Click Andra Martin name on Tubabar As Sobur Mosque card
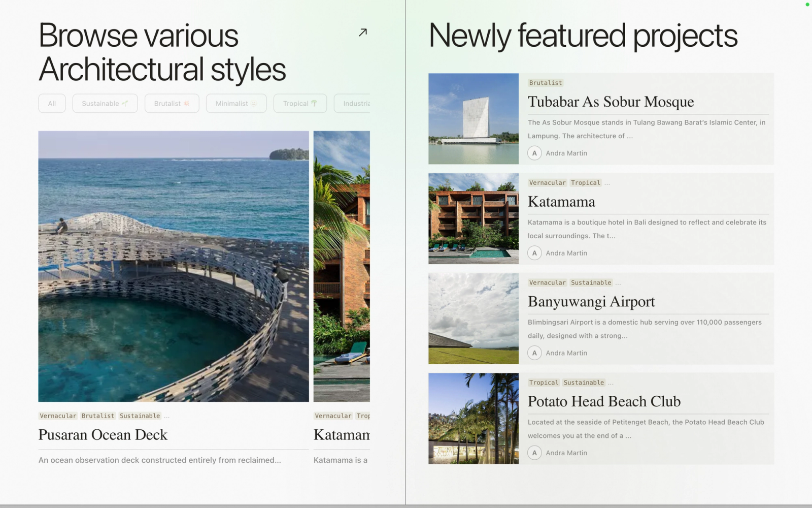 tap(566, 153)
